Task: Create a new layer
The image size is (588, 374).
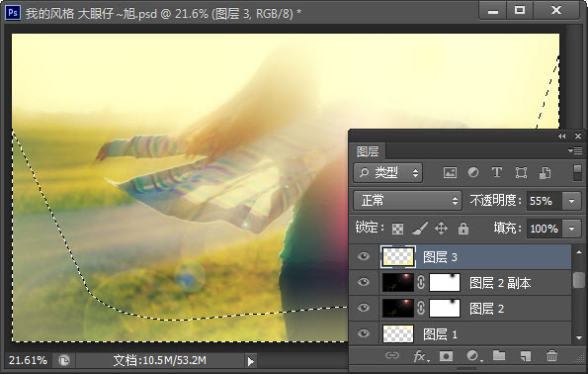Action: tap(525, 355)
